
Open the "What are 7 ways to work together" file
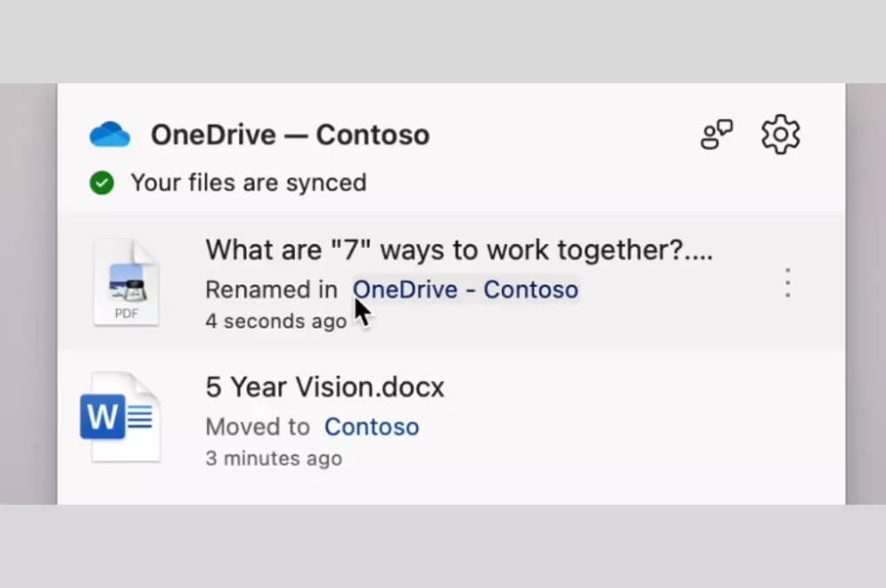pos(459,250)
